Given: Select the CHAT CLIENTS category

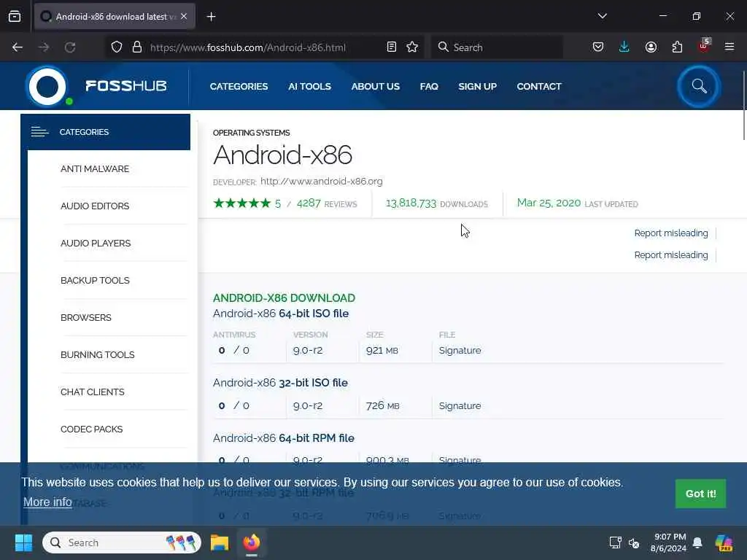Looking at the screenshot, I should pyautogui.click(x=93, y=392).
